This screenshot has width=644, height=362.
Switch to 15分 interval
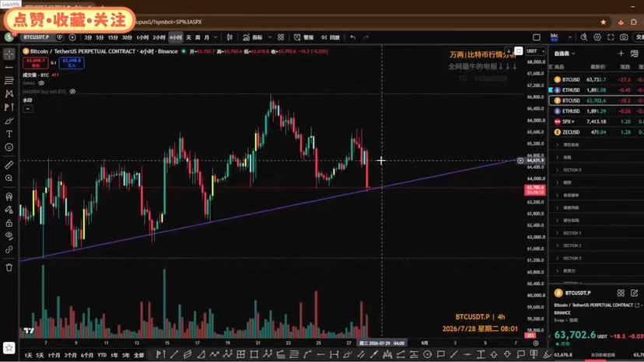(x=113, y=37)
